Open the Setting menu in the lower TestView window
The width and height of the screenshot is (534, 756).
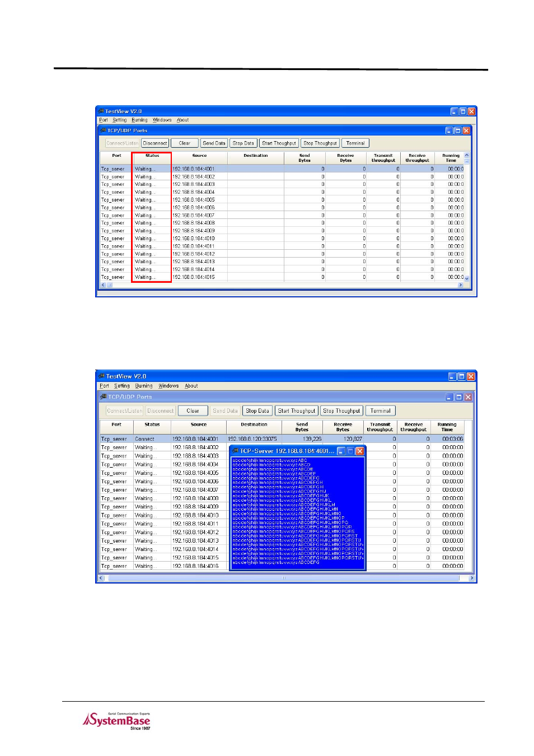[x=122, y=386]
